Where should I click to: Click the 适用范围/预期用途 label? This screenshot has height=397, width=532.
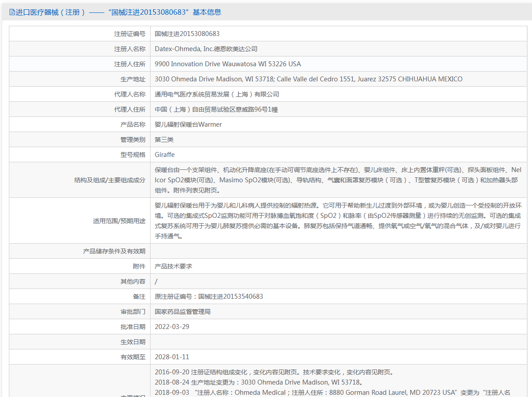click(x=119, y=221)
